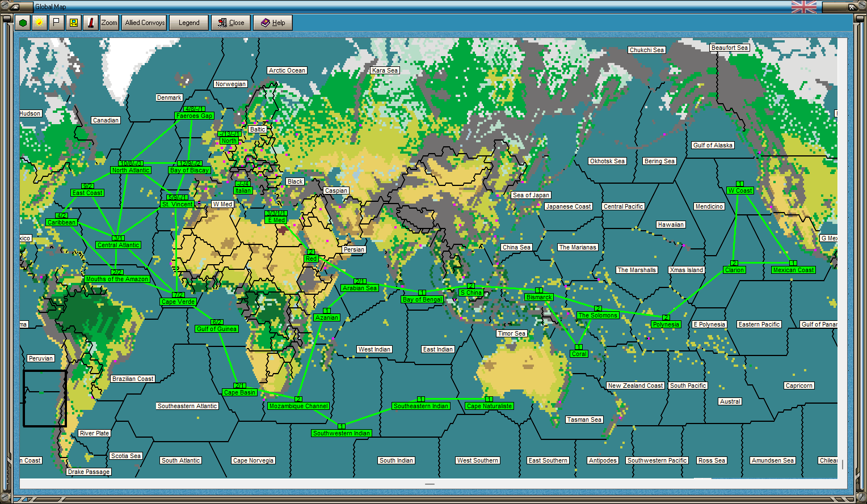Select the Red sea zone label
This screenshot has width=867, height=504.
(311, 259)
